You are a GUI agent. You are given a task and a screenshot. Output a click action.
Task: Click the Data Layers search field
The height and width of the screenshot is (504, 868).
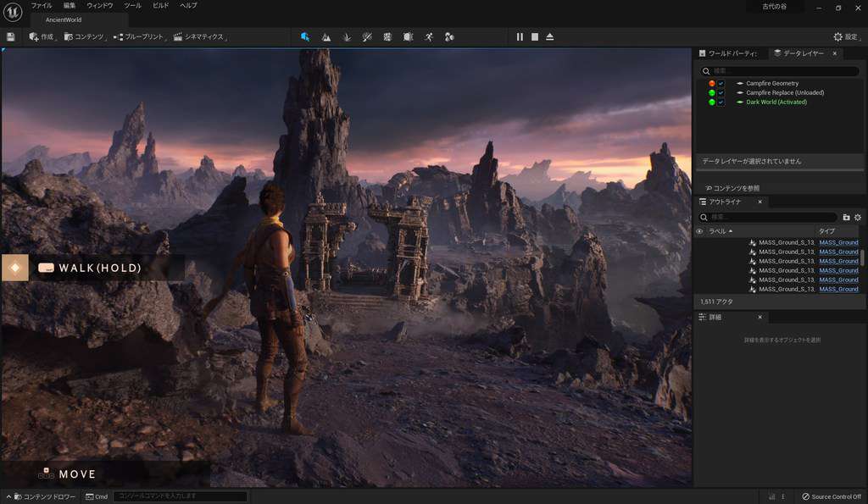(x=780, y=71)
